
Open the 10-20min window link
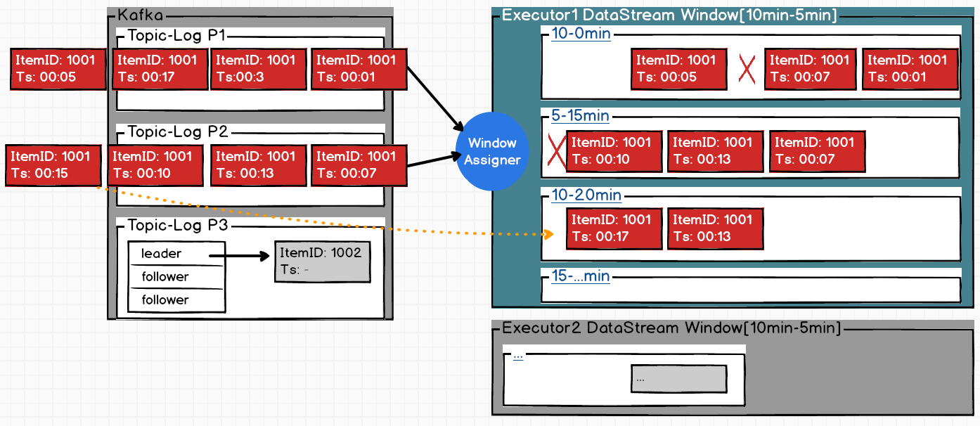pos(586,195)
